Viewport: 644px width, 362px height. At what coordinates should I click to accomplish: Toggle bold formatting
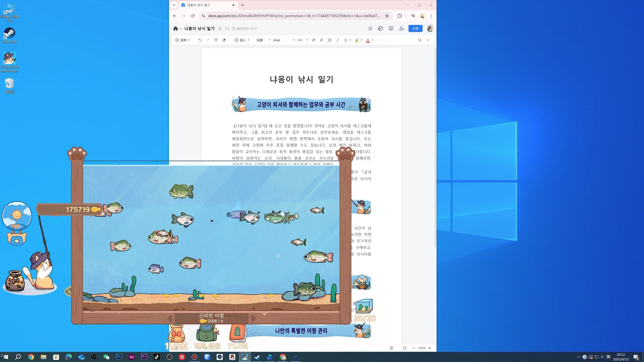[330, 40]
